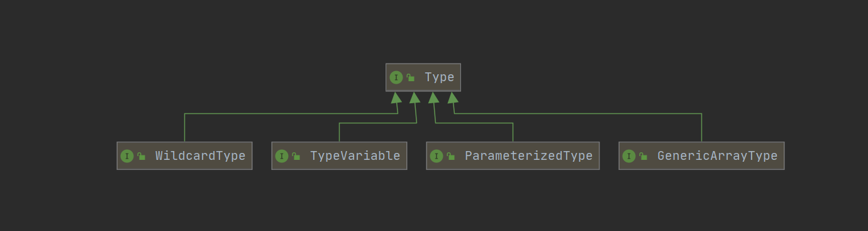Select the TypeVariable node label
The width and height of the screenshot is (868, 231).
tap(355, 156)
